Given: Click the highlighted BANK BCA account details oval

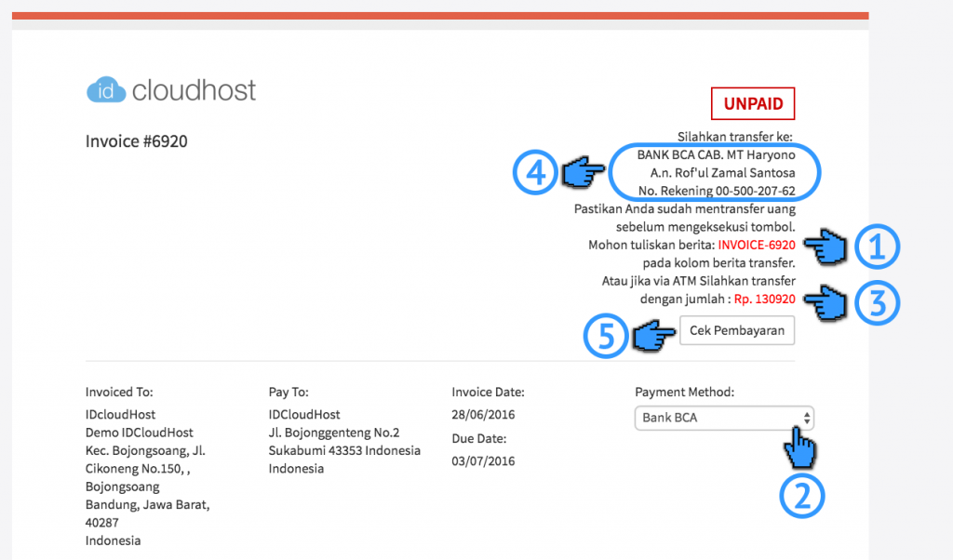Looking at the screenshot, I should tap(714, 172).
